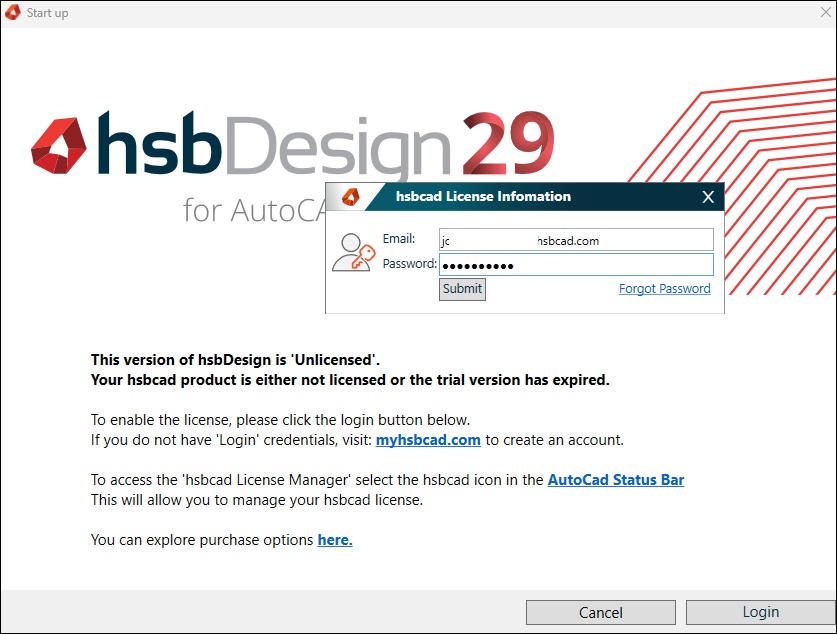The height and width of the screenshot is (634, 837).
Task: Focus the Email input field
Action: [576, 240]
